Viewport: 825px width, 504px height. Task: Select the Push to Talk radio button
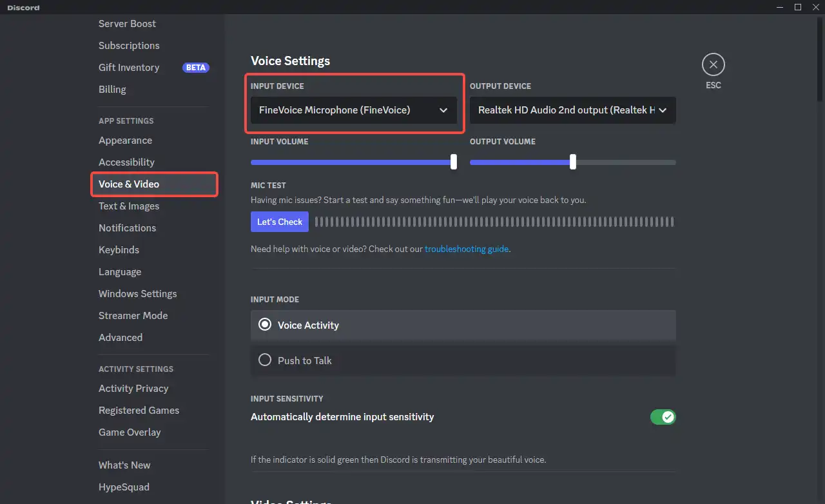[264, 360]
